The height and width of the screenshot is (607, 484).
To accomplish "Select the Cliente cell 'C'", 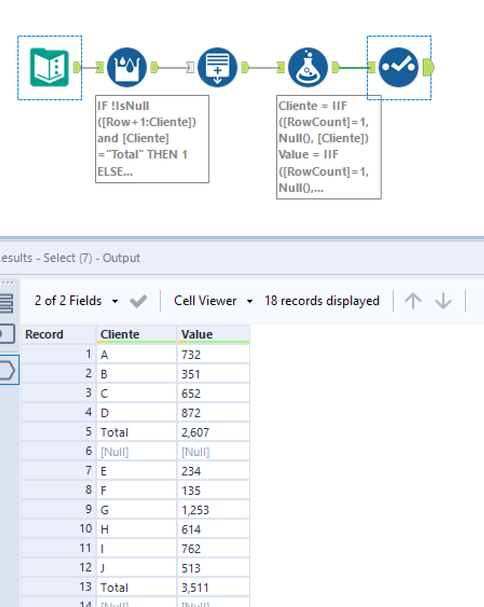I will (136, 393).
